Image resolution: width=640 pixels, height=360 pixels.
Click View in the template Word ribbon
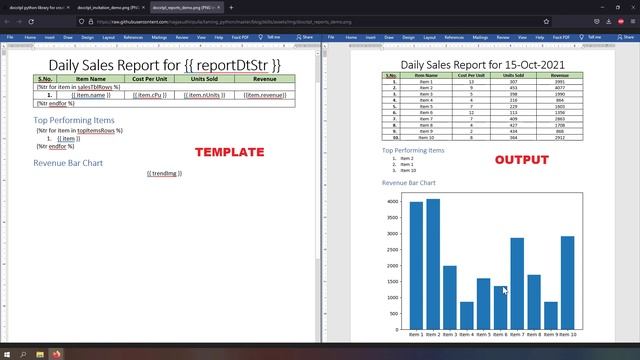[x=201, y=37]
